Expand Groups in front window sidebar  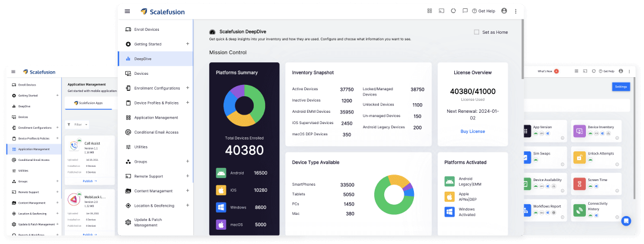(x=188, y=161)
